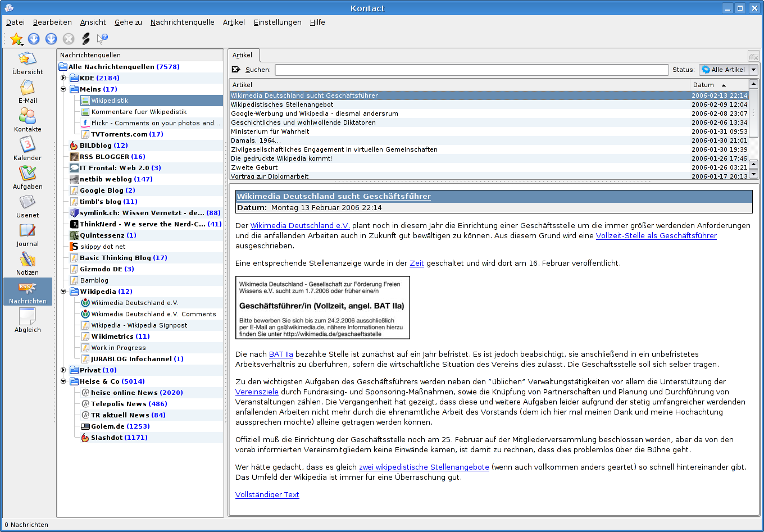
Task: Expand the KDE feed folder
Action: [63, 78]
